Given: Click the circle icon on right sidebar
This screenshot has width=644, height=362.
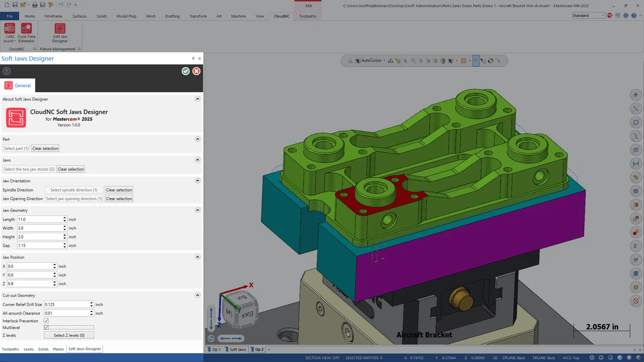Looking at the screenshot, I should pyautogui.click(x=636, y=122).
